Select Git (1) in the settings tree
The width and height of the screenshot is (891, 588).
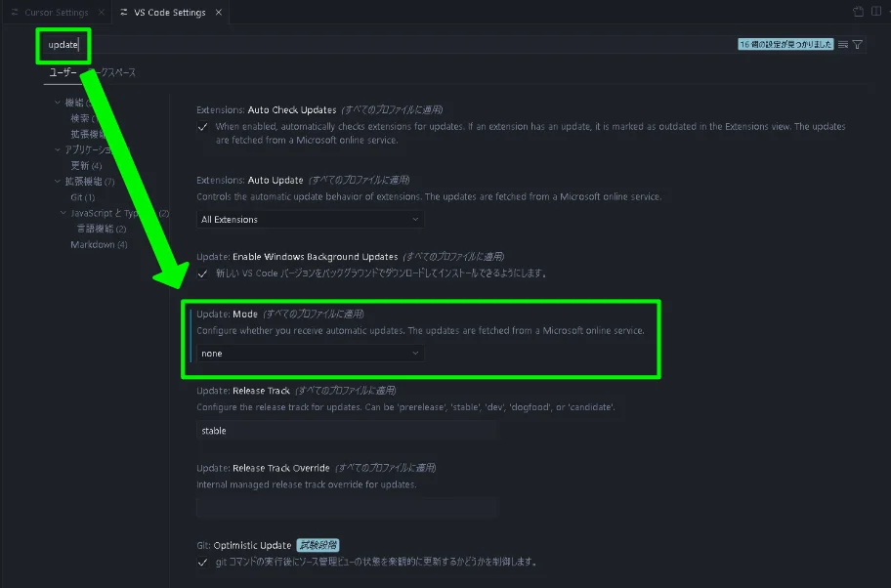coord(82,197)
